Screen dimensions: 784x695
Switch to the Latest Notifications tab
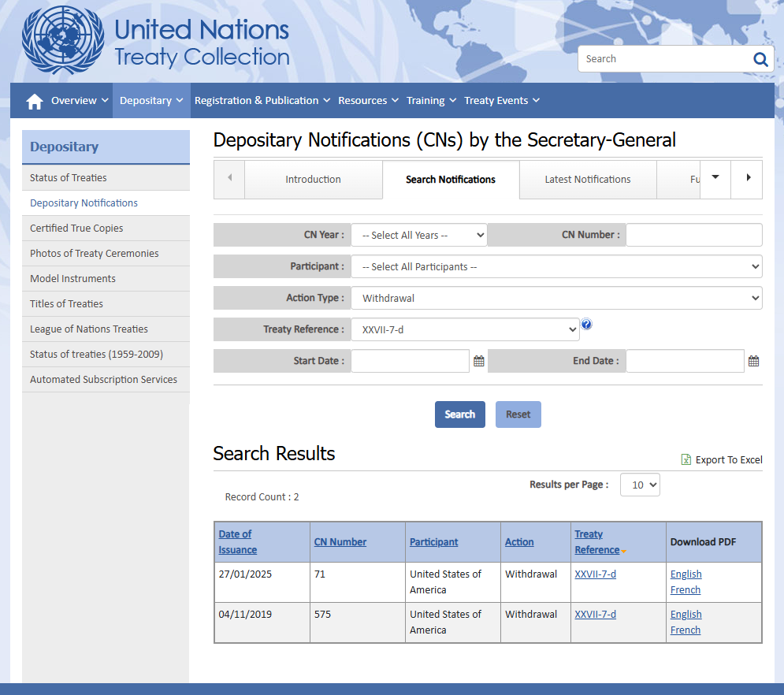coord(588,180)
